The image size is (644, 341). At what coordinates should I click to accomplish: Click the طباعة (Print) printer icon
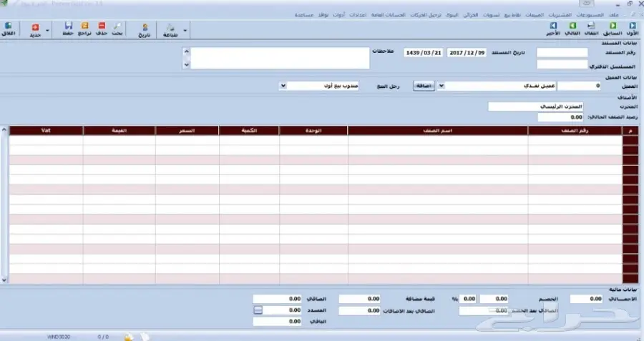point(170,30)
